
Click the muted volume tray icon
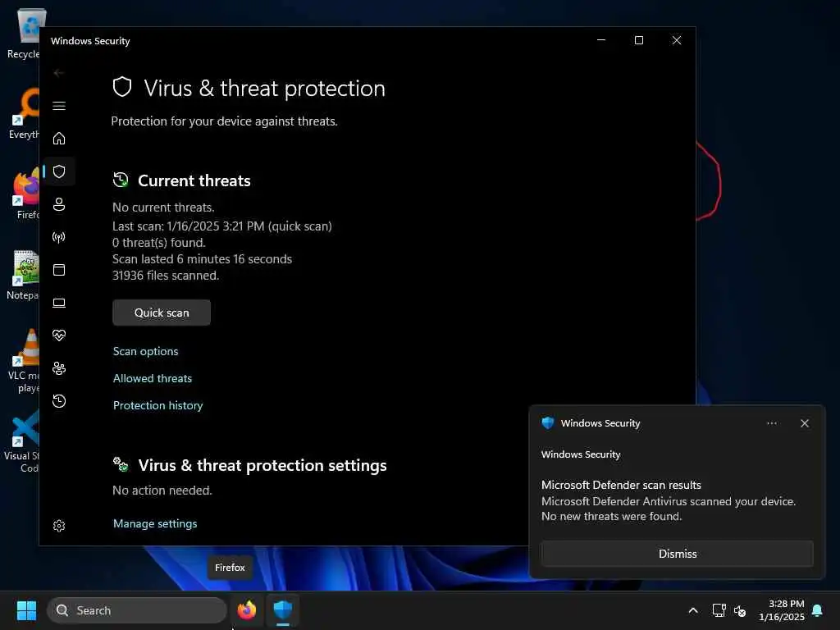click(740, 610)
